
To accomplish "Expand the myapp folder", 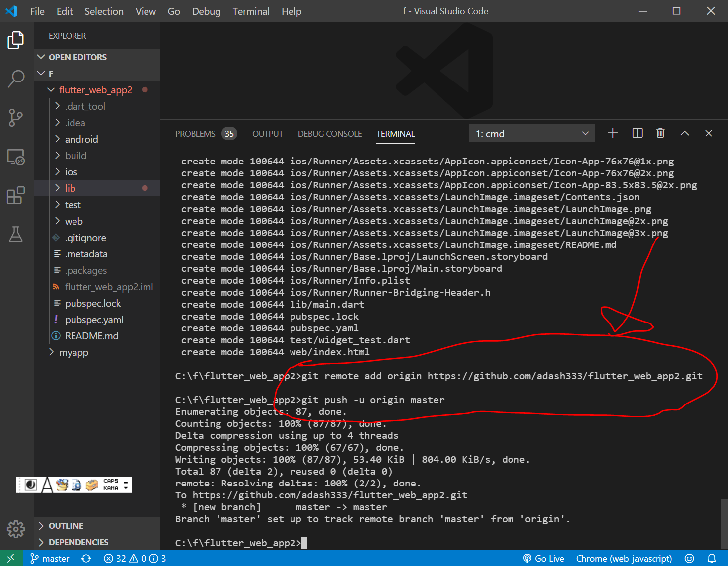I will (x=97, y=352).
